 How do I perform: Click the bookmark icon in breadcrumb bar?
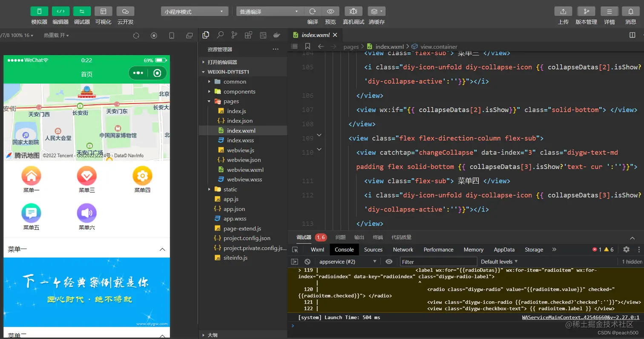pyautogui.click(x=308, y=46)
